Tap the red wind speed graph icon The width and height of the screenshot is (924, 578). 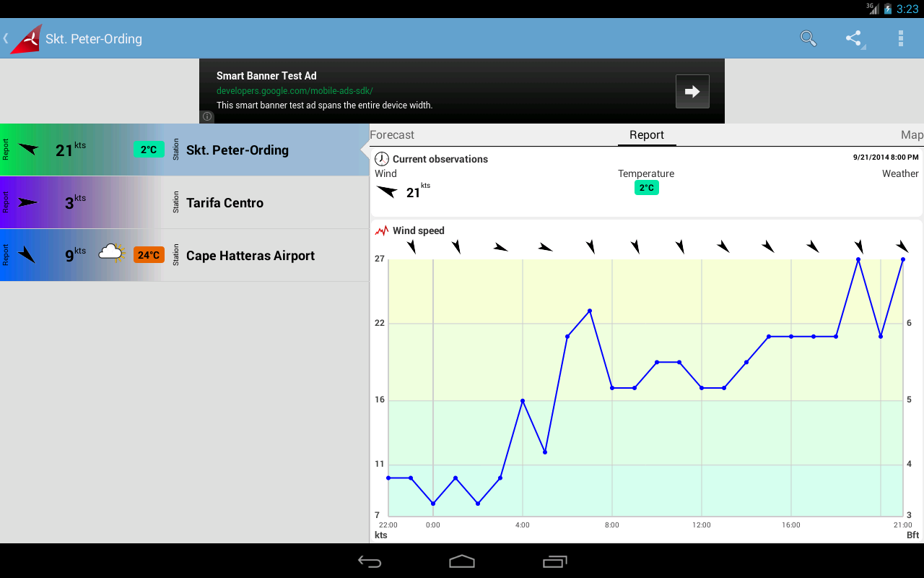(x=380, y=230)
